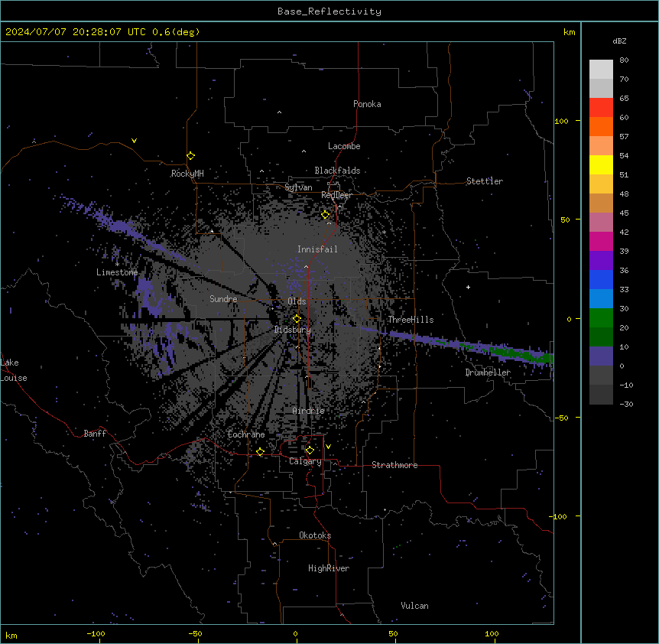Select the Blackfalds label
This screenshot has width=659, height=644.
pyautogui.click(x=337, y=171)
